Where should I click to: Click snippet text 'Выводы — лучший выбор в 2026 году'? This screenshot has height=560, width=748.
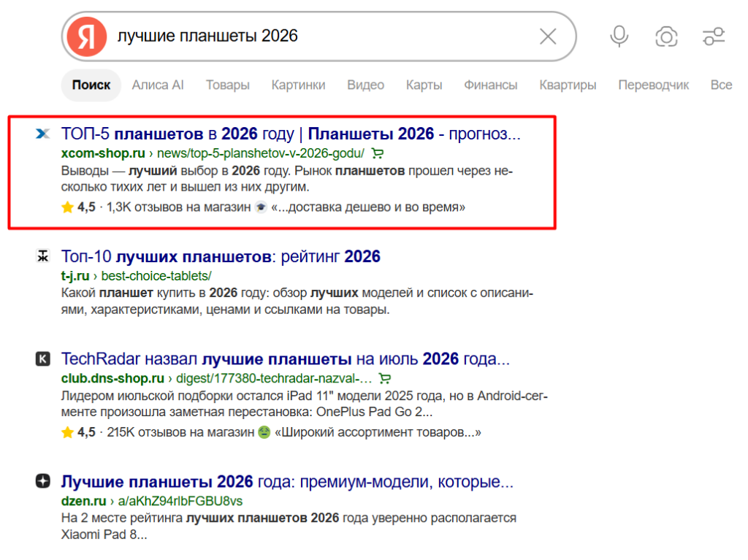(176, 171)
